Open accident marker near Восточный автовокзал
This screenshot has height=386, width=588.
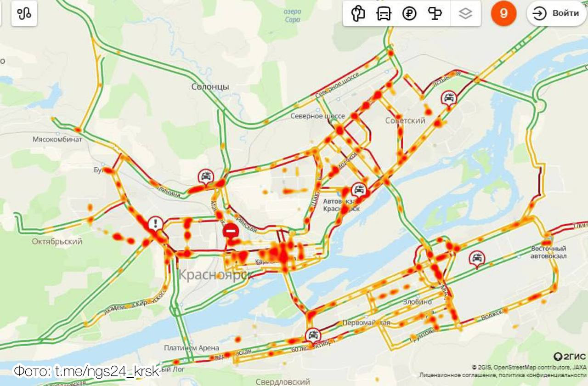coord(477,259)
